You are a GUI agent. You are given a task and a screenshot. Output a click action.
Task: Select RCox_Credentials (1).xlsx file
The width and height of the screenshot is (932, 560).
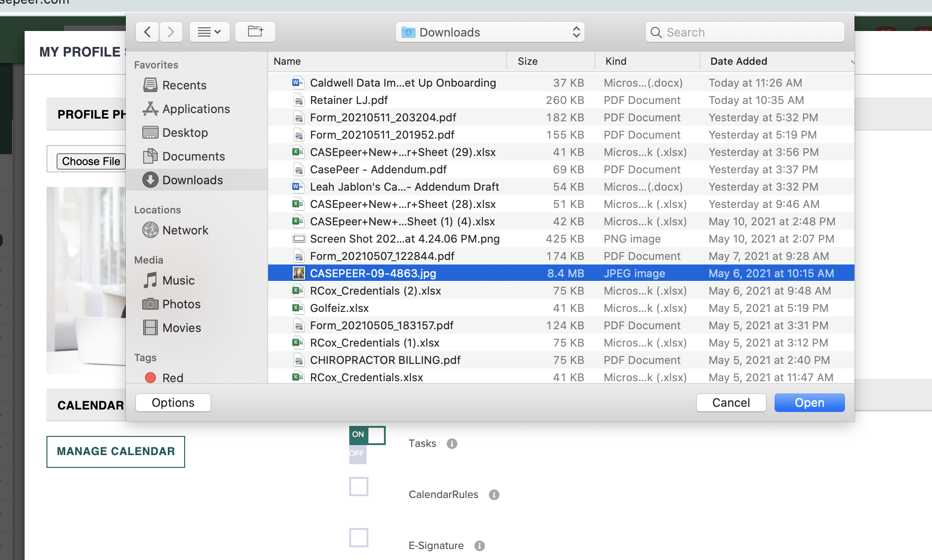pos(561,342)
